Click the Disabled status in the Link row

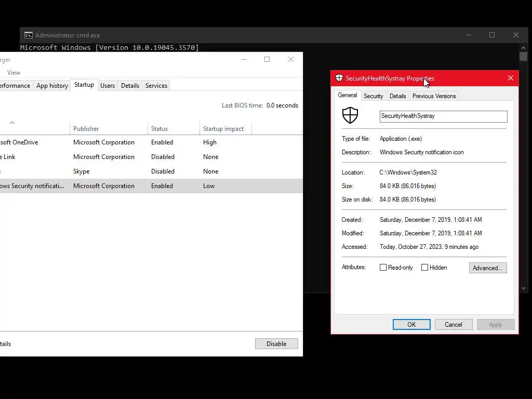[x=163, y=157]
